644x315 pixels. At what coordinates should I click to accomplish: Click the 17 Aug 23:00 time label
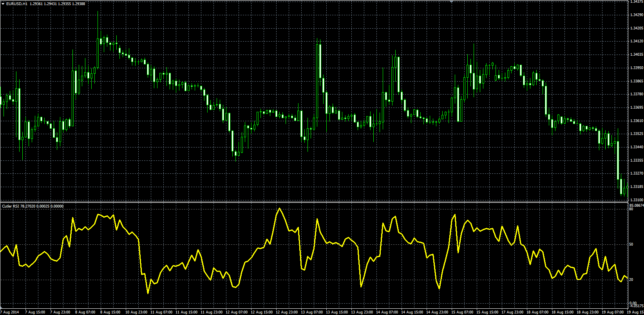click(512, 312)
